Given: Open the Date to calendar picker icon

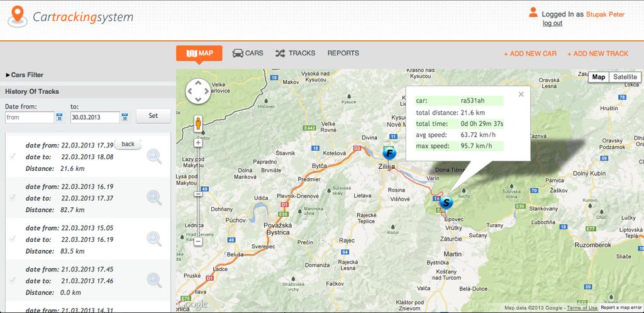Looking at the screenshot, I should (125, 117).
